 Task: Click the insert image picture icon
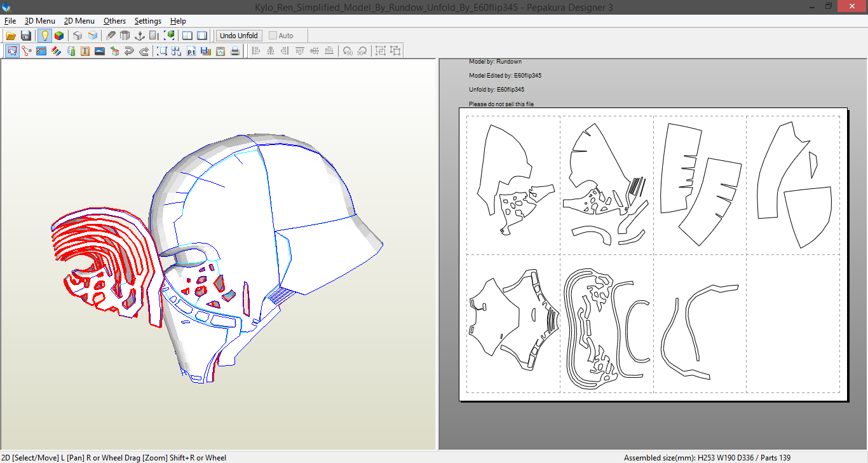[x=100, y=51]
